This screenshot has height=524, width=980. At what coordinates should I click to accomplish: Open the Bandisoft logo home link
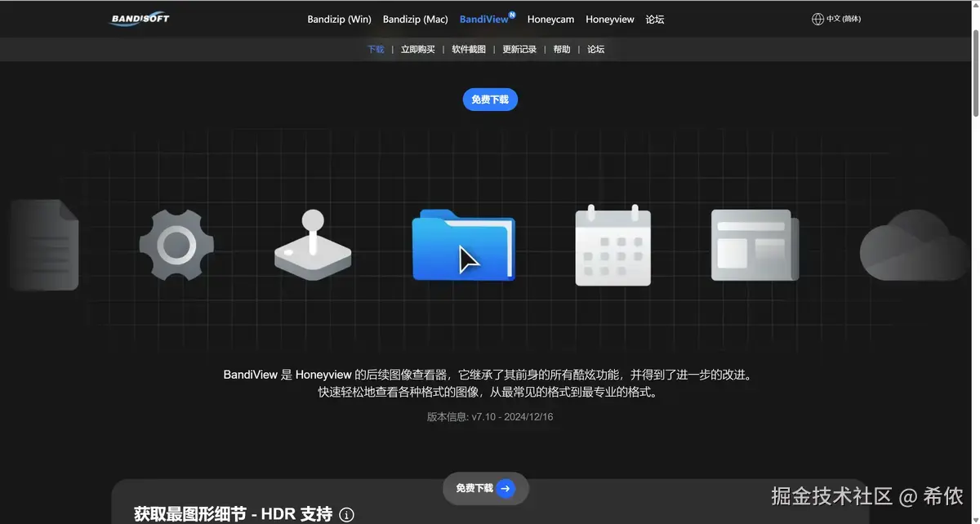tap(140, 19)
